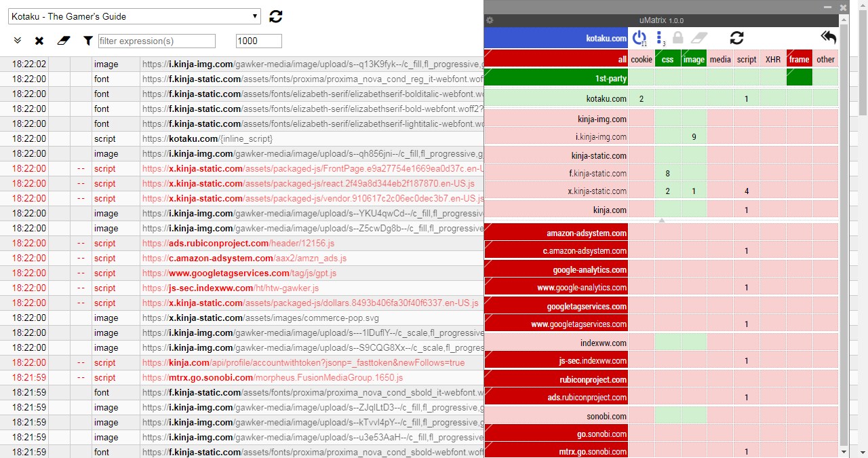Viewport: 868px width, 458px height.
Task: Open the mtrx.go.sonobi.com morpheus log entry
Action: click(273, 377)
